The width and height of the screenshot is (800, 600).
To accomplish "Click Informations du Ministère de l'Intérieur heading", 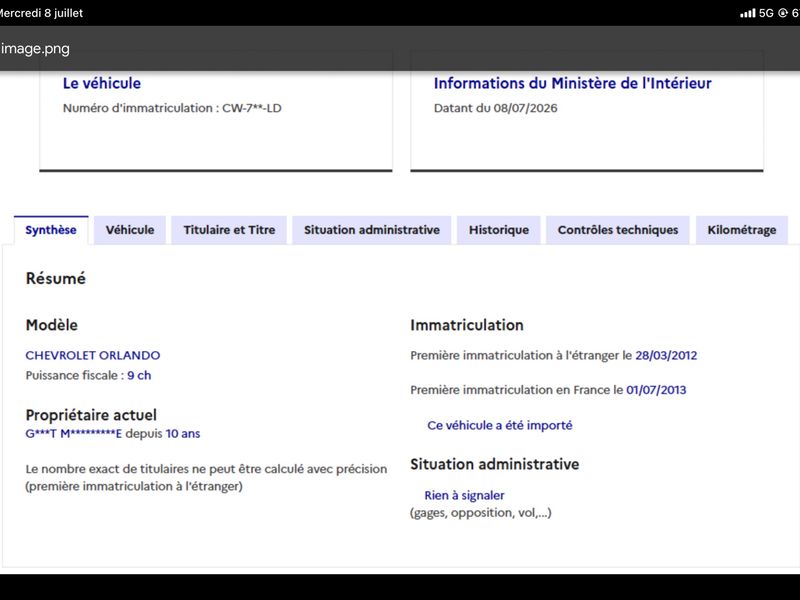I will [572, 83].
